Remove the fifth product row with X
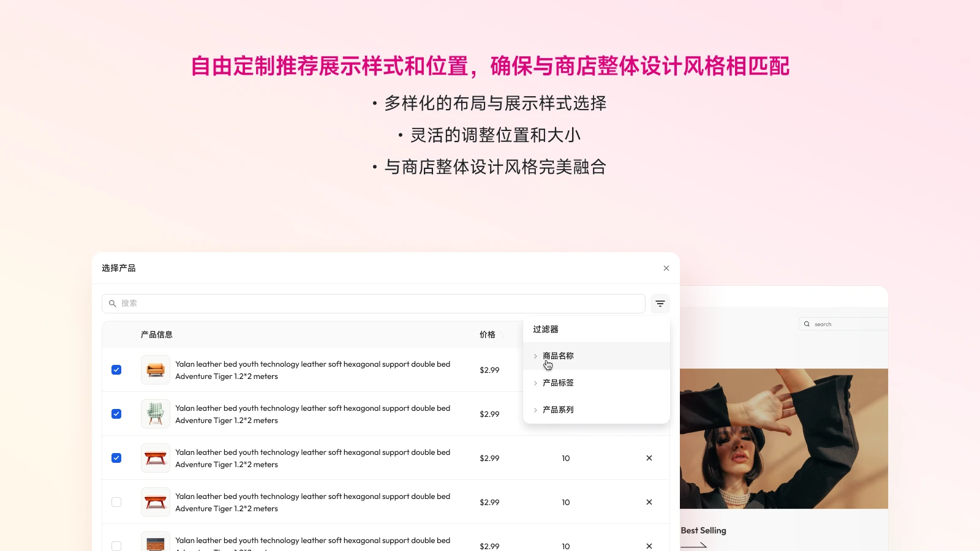Screen dimensions: 980x551 click(649, 546)
